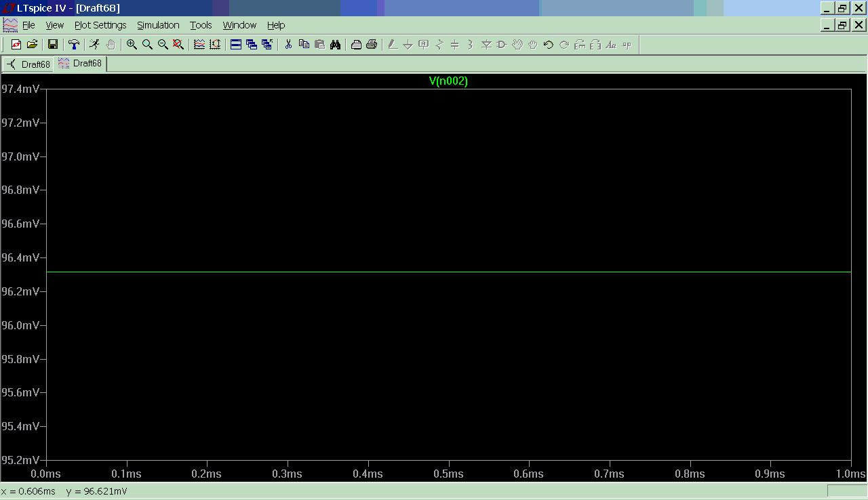Click the Undo arrow icon
The width and height of the screenshot is (868, 500).
coord(548,45)
